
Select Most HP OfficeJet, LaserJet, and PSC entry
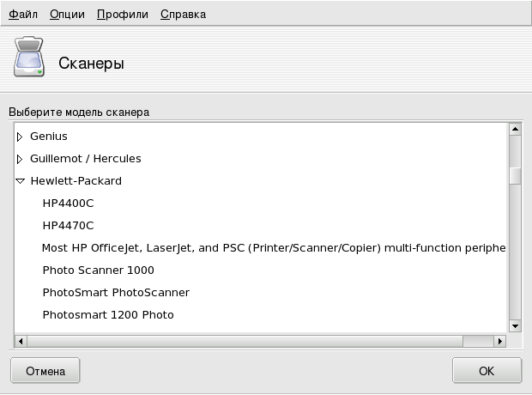point(273,248)
